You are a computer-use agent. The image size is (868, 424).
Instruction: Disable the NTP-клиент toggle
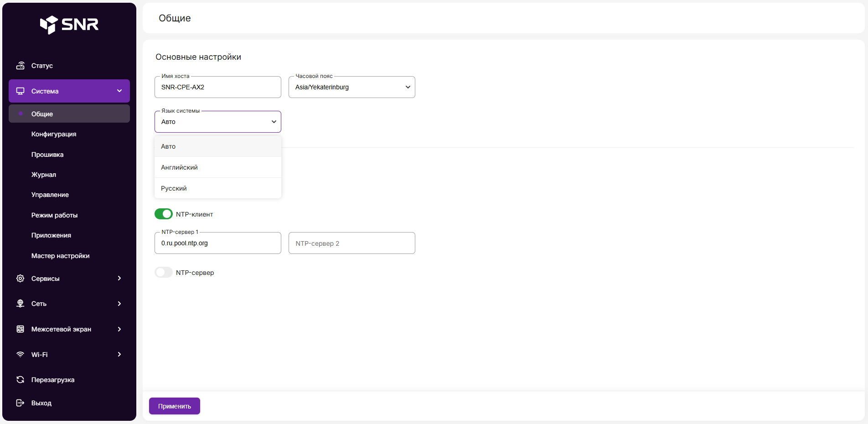coord(164,214)
